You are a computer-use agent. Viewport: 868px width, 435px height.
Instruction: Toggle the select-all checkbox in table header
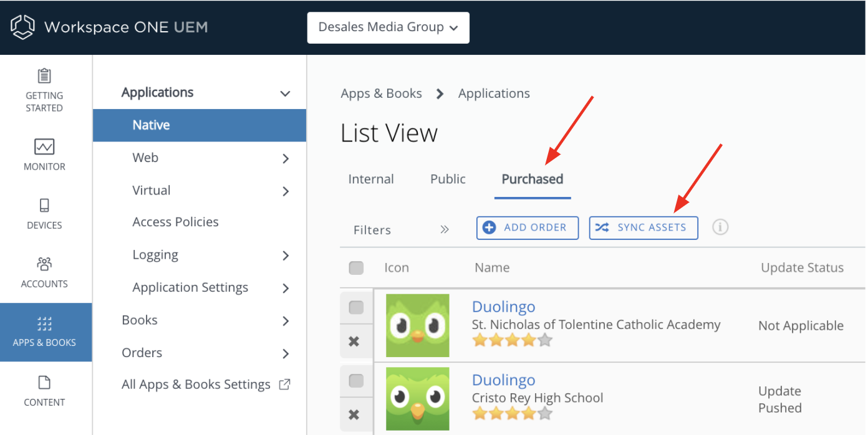pos(356,268)
